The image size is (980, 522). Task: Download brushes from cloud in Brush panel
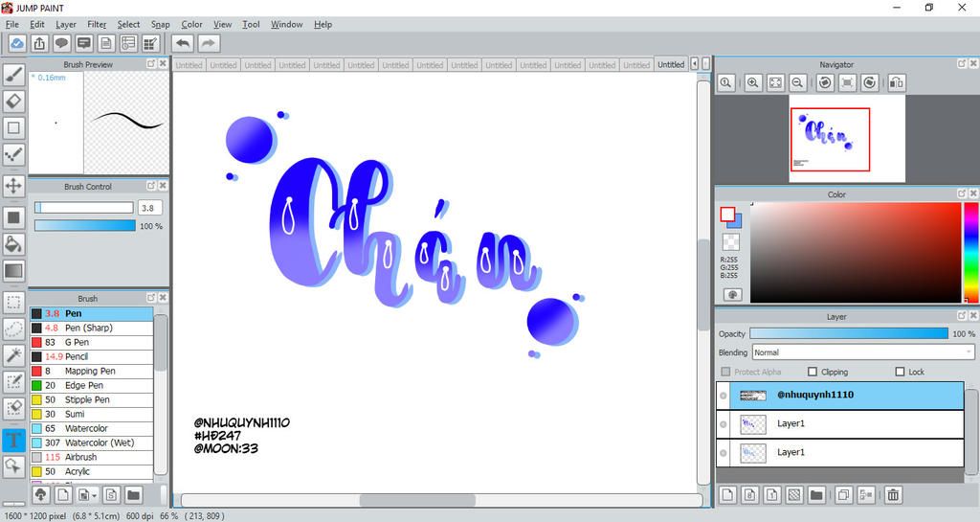pos(40,495)
